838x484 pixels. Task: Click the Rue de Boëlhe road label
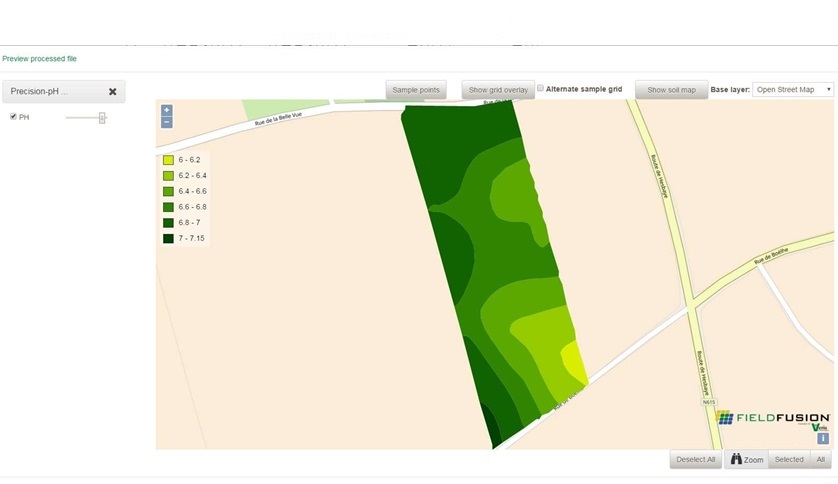[x=771, y=256]
